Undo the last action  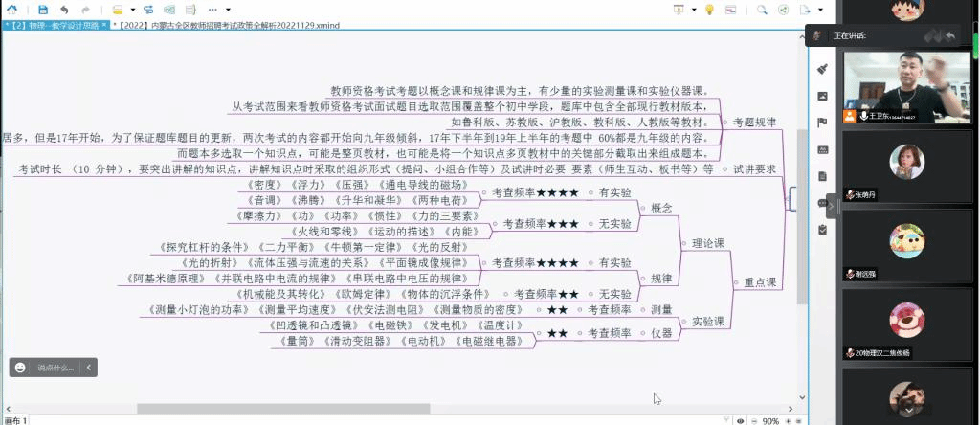pos(65,10)
